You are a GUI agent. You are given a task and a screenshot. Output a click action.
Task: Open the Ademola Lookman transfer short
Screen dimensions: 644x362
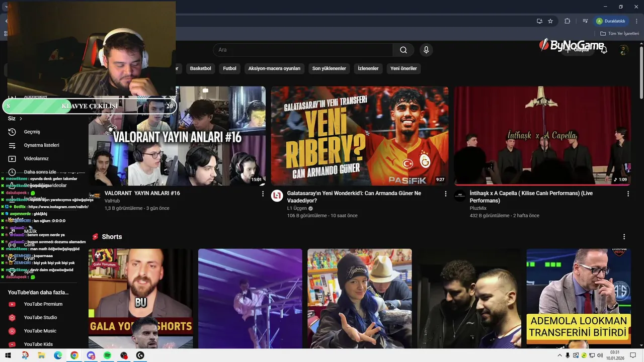[x=579, y=299]
